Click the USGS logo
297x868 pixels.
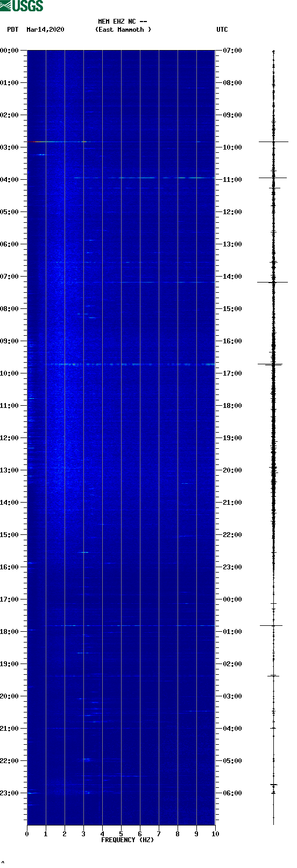pyautogui.click(x=22, y=6)
